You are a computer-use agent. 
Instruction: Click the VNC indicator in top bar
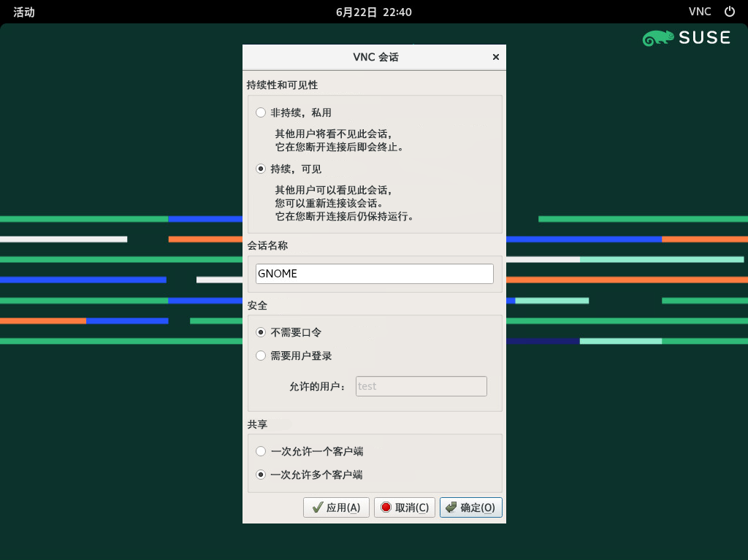[x=700, y=12]
